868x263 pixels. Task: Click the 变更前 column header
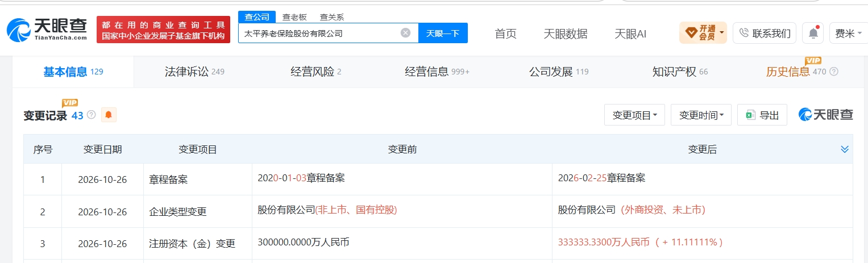coord(402,149)
